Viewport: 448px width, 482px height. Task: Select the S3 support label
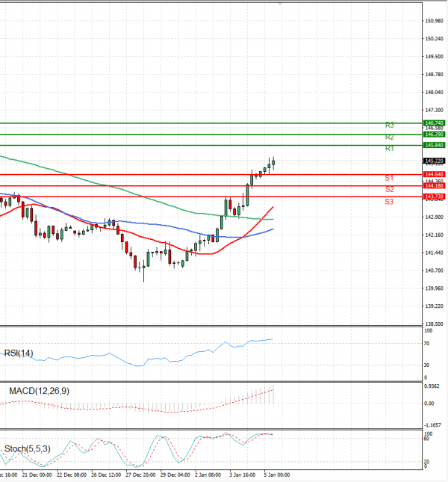coord(389,202)
